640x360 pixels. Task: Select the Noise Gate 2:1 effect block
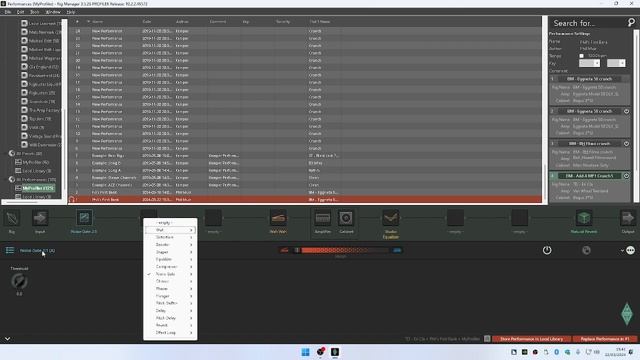point(84,218)
